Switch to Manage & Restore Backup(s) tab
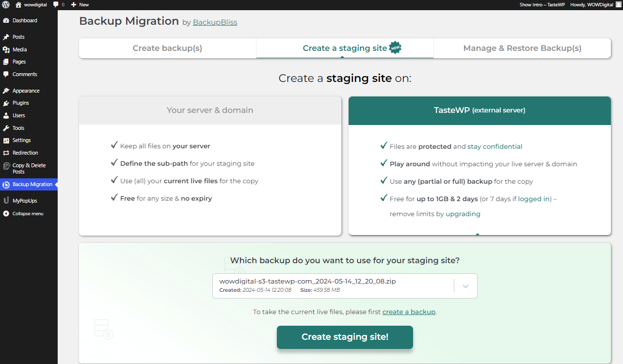 point(522,48)
